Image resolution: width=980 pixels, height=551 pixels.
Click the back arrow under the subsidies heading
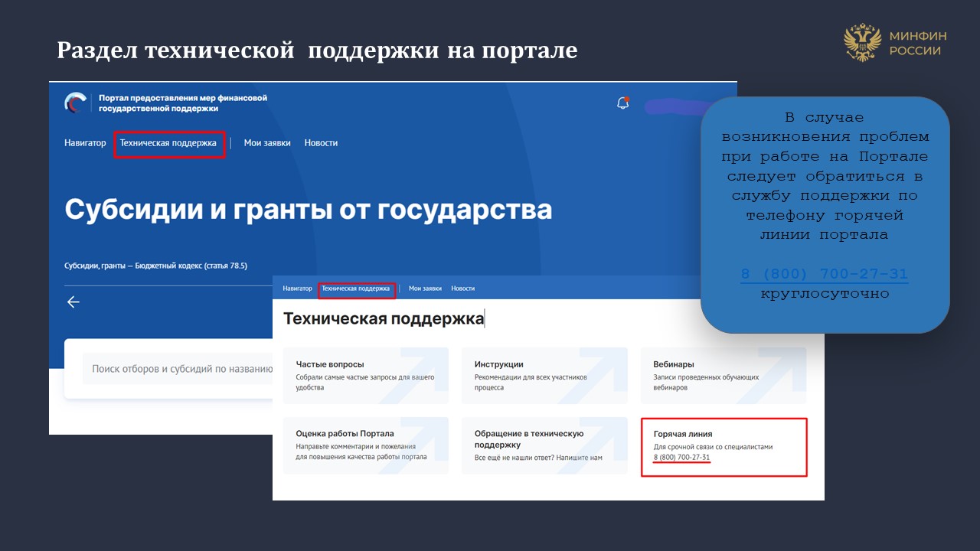click(x=73, y=302)
